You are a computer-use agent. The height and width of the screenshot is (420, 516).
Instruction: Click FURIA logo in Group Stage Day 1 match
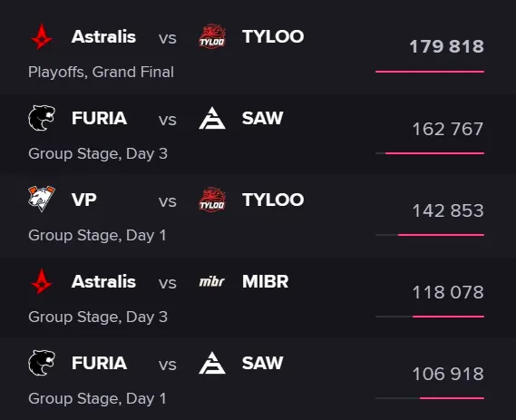coord(42,363)
